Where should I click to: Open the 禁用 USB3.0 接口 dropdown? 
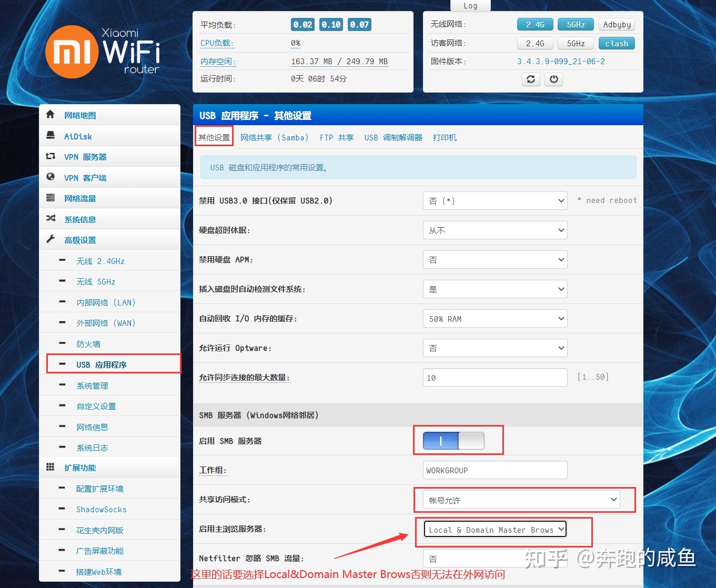pyautogui.click(x=495, y=200)
